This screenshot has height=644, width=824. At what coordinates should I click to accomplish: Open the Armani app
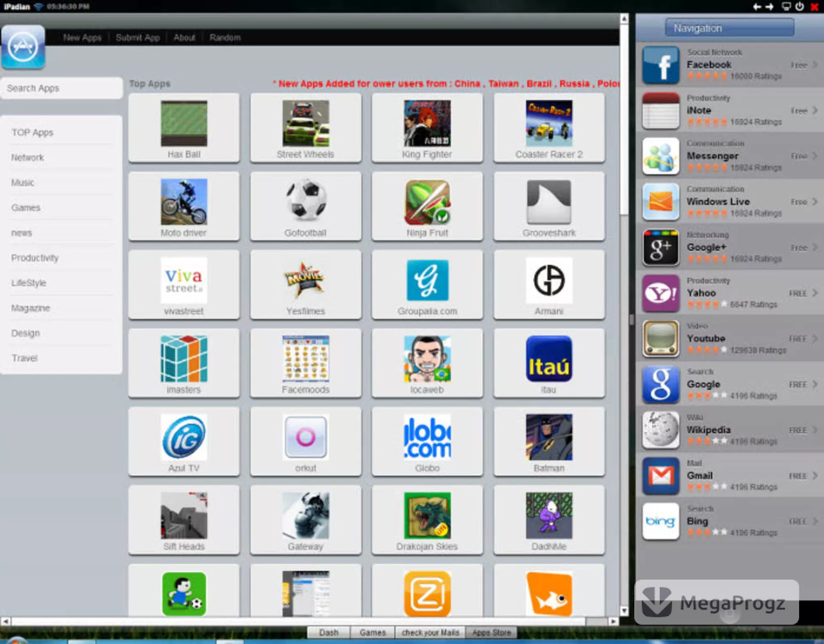[549, 285]
